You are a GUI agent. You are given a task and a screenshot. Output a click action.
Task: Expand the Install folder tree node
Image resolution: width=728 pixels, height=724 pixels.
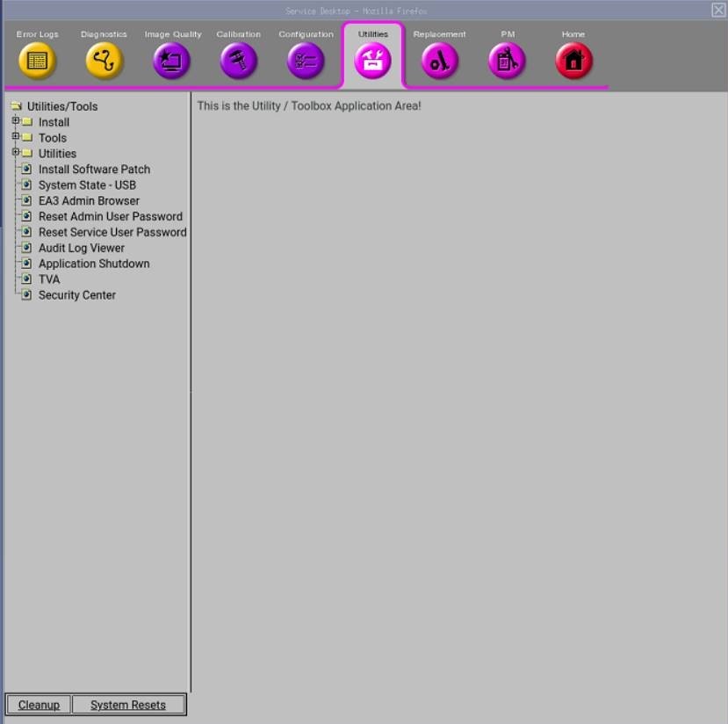click(15, 121)
